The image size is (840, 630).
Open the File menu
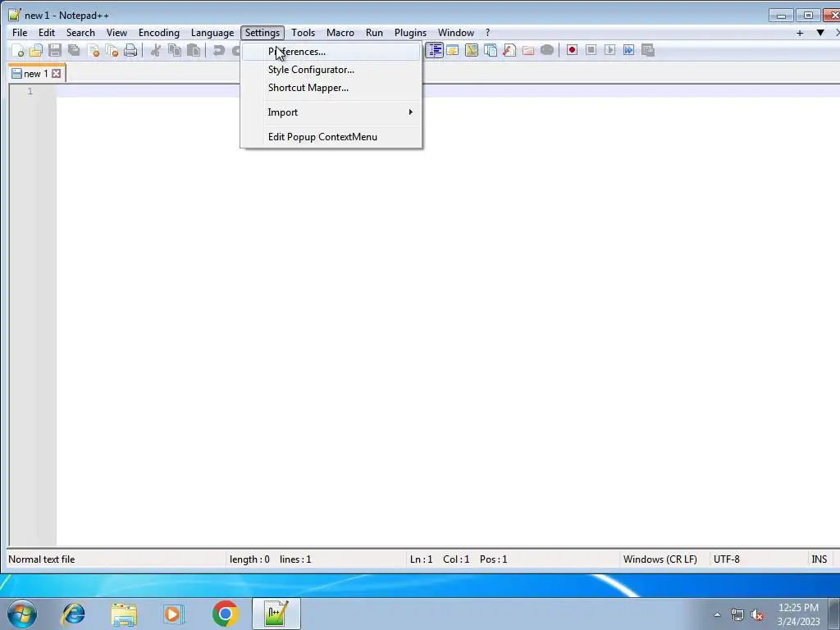[x=20, y=33]
